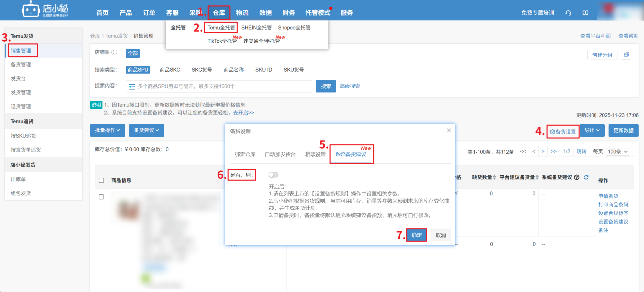Open the customer service headset icon
This screenshot has width=644, height=292.
(x=568, y=13)
